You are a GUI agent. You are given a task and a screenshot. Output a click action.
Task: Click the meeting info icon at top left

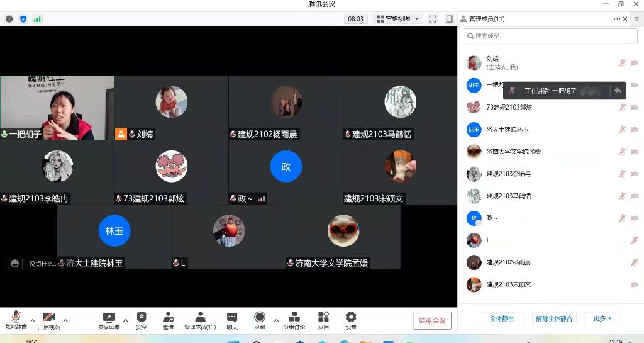point(9,19)
